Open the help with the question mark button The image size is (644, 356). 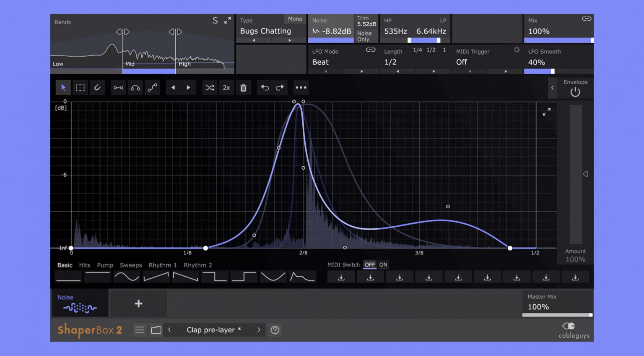275,330
